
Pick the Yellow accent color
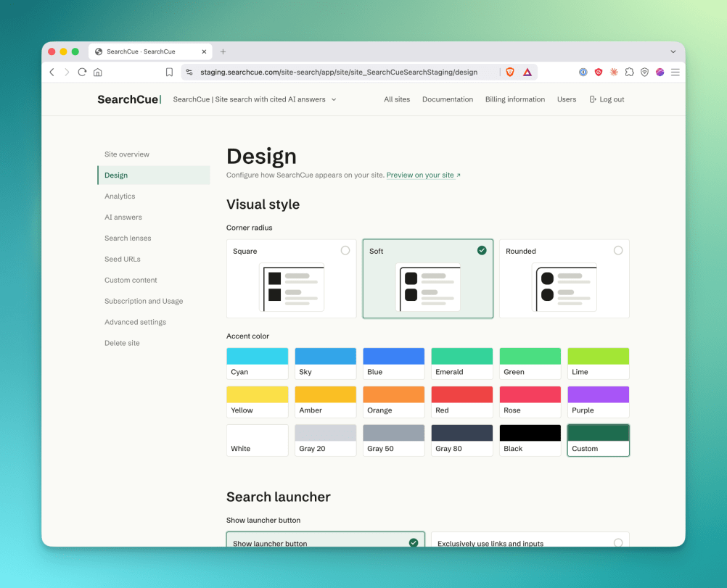[x=258, y=402]
